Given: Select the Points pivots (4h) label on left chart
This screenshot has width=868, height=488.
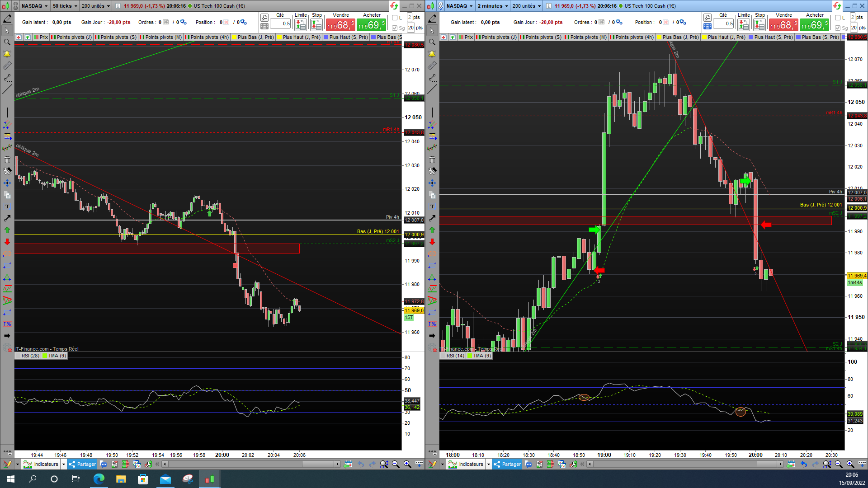Looking at the screenshot, I should tap(209, 37).
